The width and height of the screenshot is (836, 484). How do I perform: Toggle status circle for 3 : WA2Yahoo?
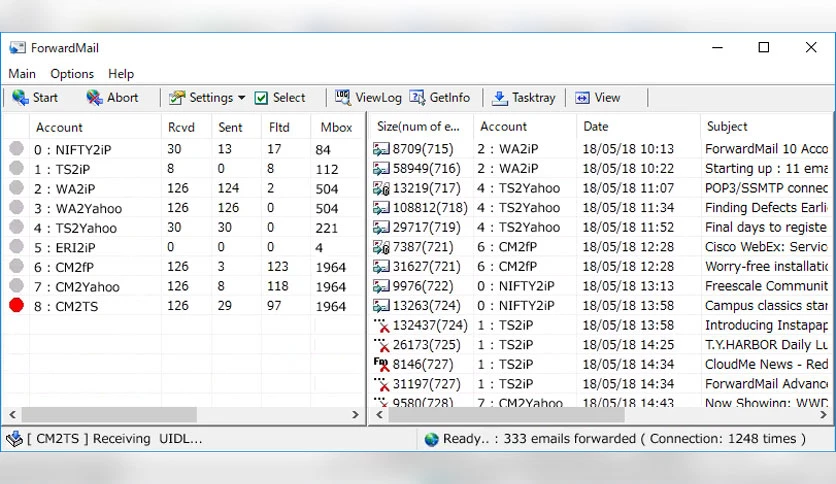pyautogui.click(x=17, y=207)
